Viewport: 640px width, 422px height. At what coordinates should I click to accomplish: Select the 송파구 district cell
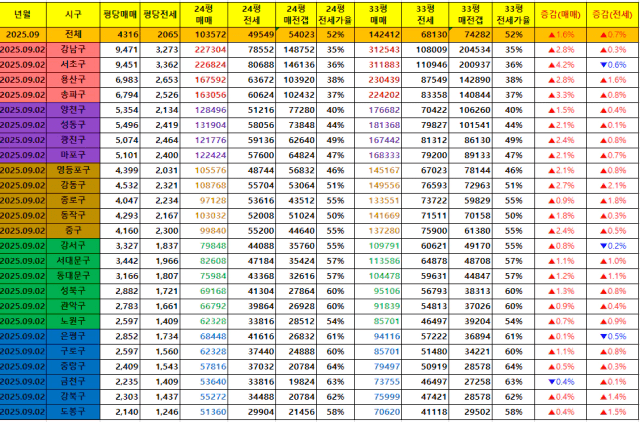click(73, 95)
